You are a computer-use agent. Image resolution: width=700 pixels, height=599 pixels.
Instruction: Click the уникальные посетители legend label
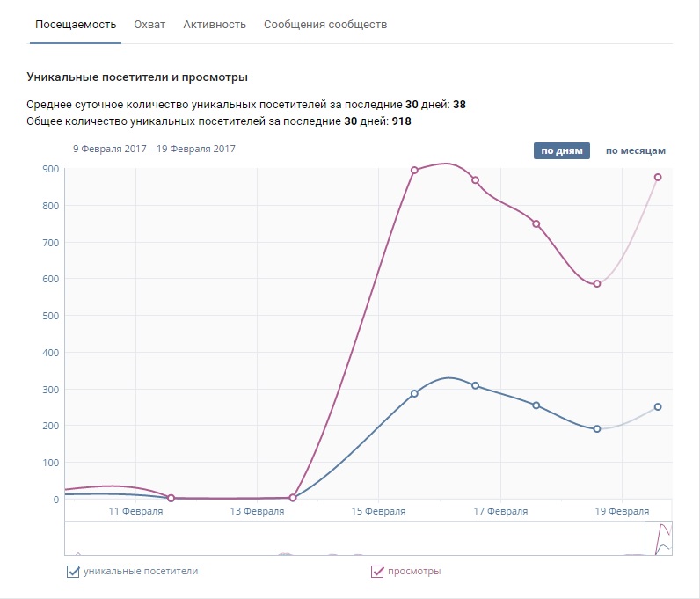pos(141,572)
